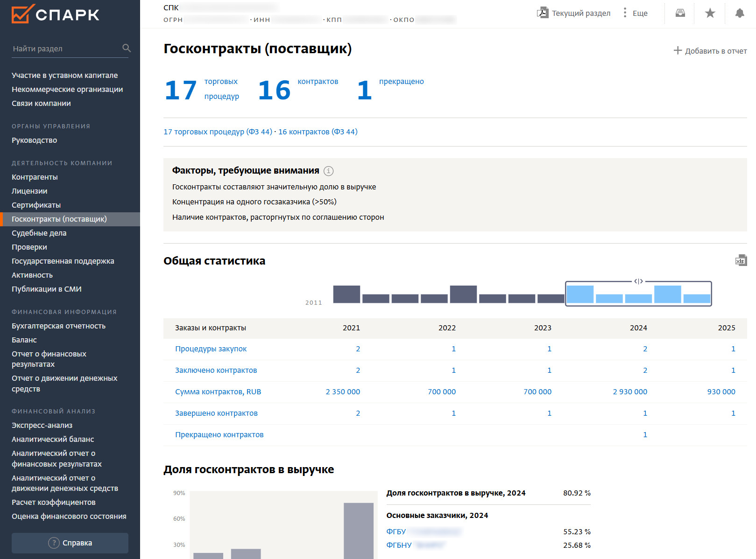Screen dimensions: 756x559
Task: Click plus icon Добавить в отчет
Action: [x=678, y=50]
